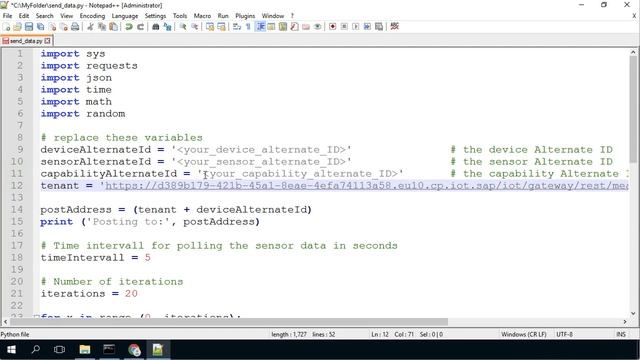Switch to Chrome in the taskbar
The width and height of the screenshot is (640, 360).
point(134,350)
